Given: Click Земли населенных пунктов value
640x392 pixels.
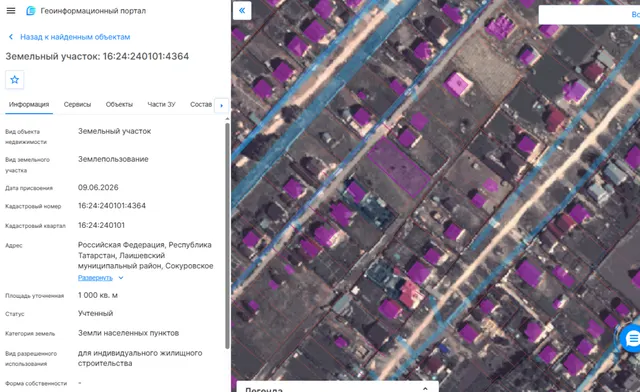Looking at the screenshot, I should click(x=129, y=333).
